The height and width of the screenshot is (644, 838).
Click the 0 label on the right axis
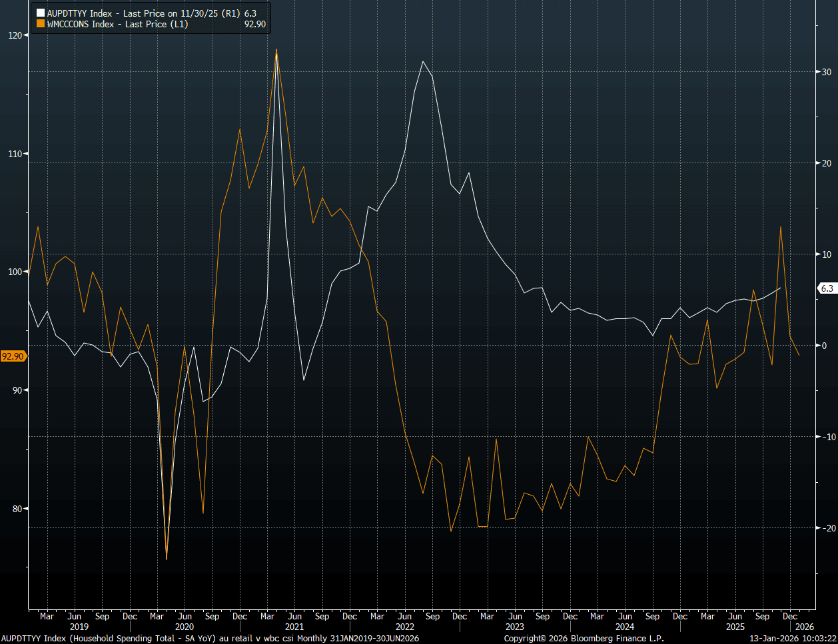point(823,345)
